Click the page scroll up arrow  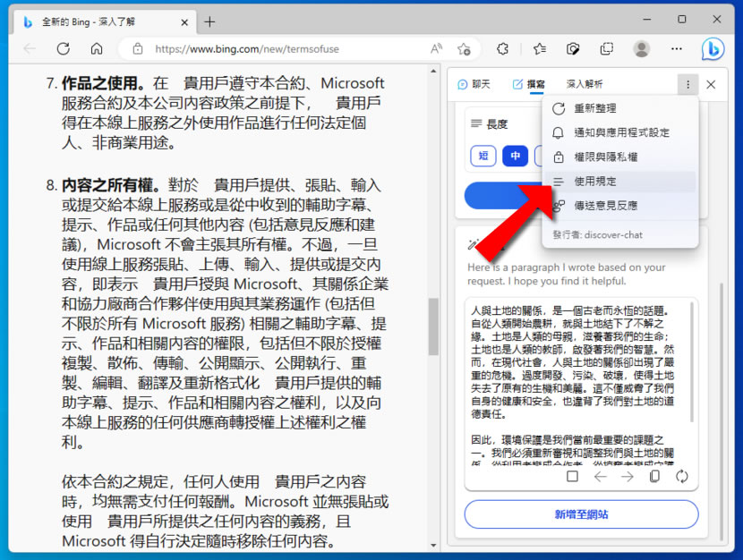click(x=433, y=71)
